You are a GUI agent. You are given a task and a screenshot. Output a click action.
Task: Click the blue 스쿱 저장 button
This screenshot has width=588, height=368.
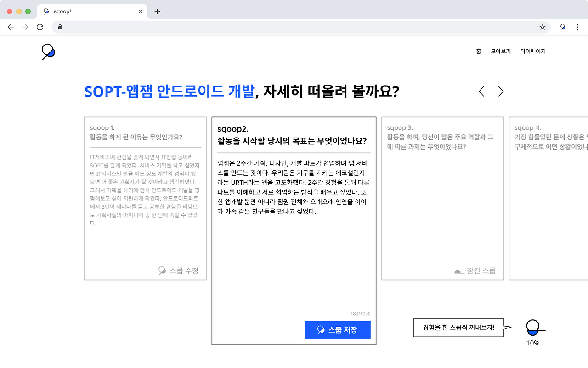point(337,330)
